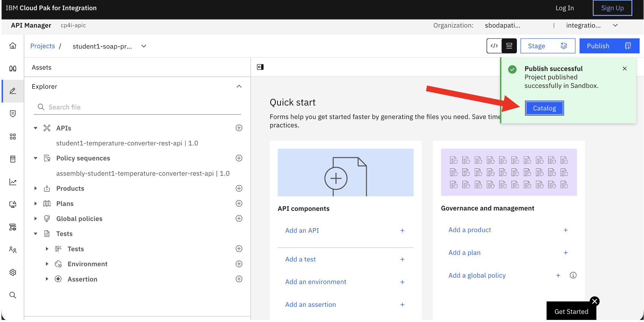Open the members people icon in sidebar
644x322 pixels.
13,250
